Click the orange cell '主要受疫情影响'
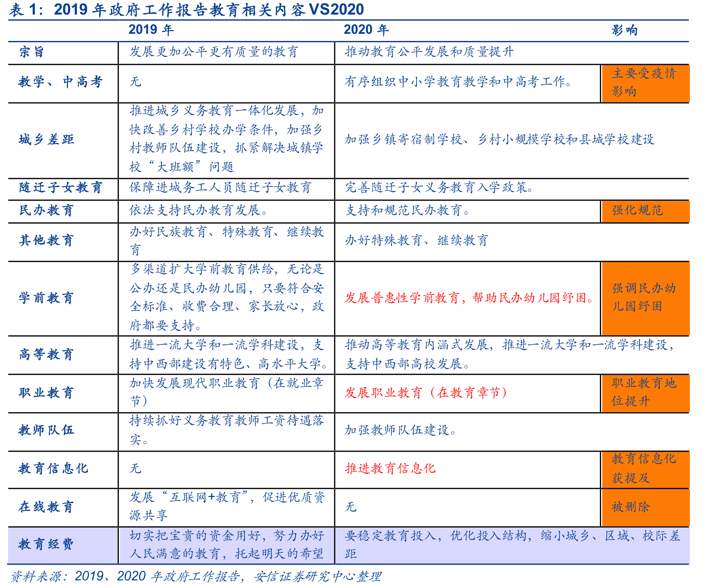 pos(645,83)
